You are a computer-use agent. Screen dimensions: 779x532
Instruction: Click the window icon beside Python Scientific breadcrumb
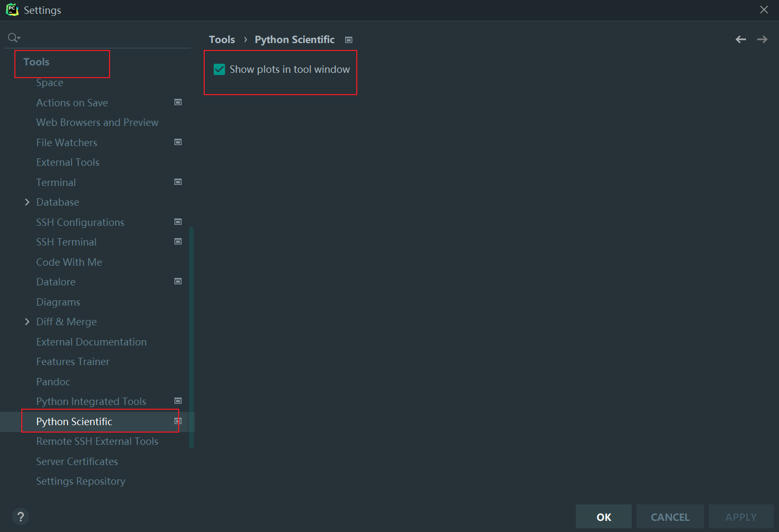(349, 39)
